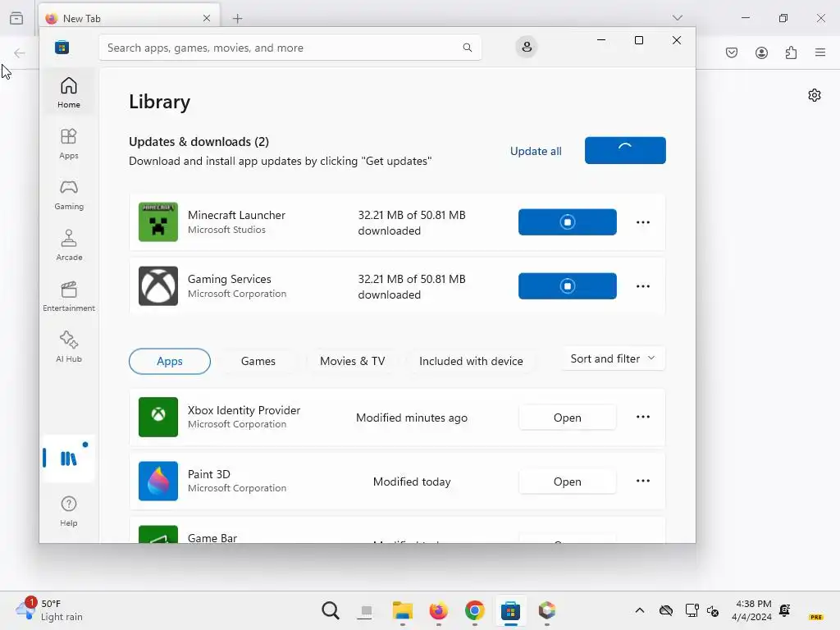Viewport: 840px width, 630px height.
Task: Select New Tab in Firefox window
Action: (x=129, y=18)
